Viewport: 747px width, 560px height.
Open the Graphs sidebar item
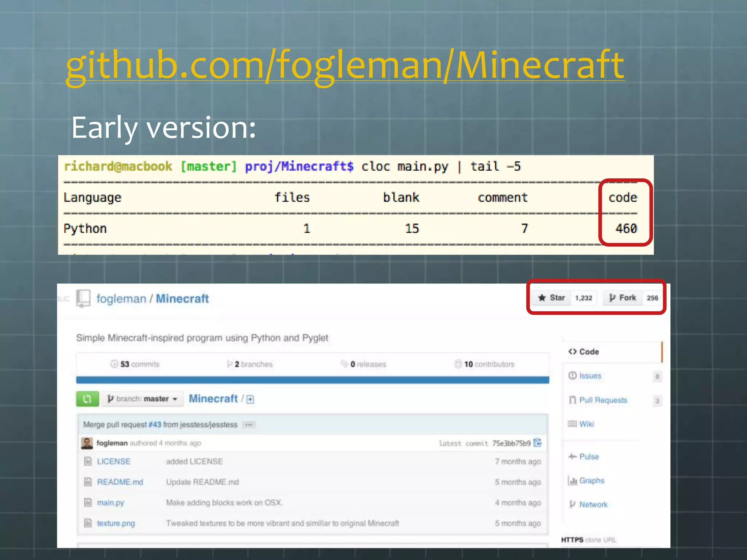[591, 481]
